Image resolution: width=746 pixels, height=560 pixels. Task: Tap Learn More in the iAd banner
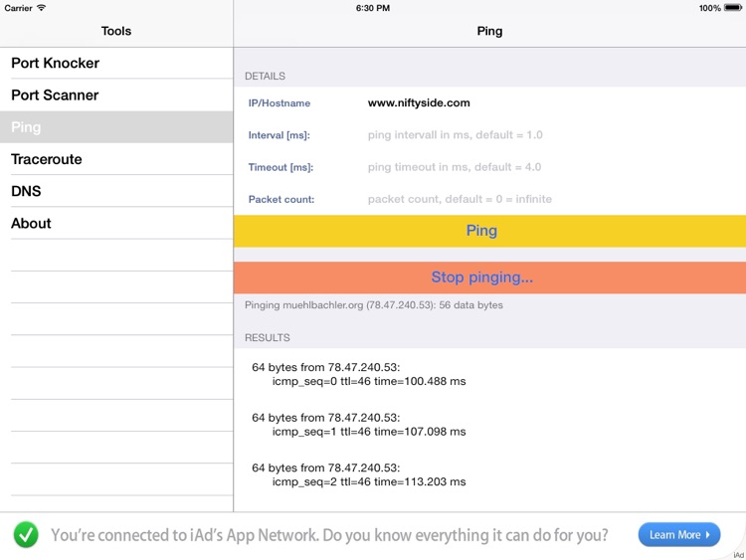(x=679, y=535)
